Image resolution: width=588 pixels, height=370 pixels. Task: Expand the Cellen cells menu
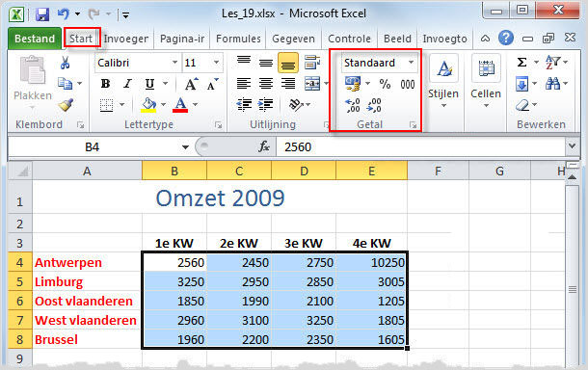(486, 82)
